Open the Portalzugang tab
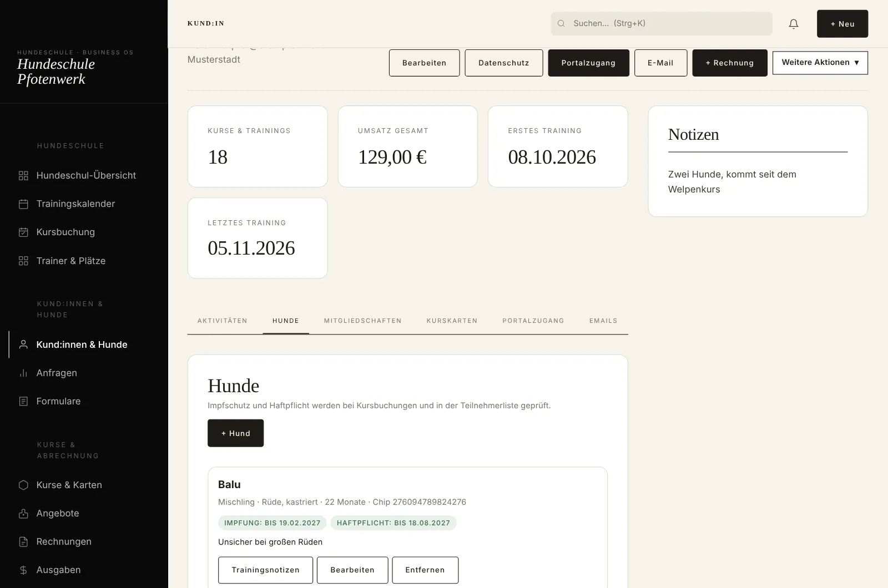Screen dimensions: 888x588 533,321
